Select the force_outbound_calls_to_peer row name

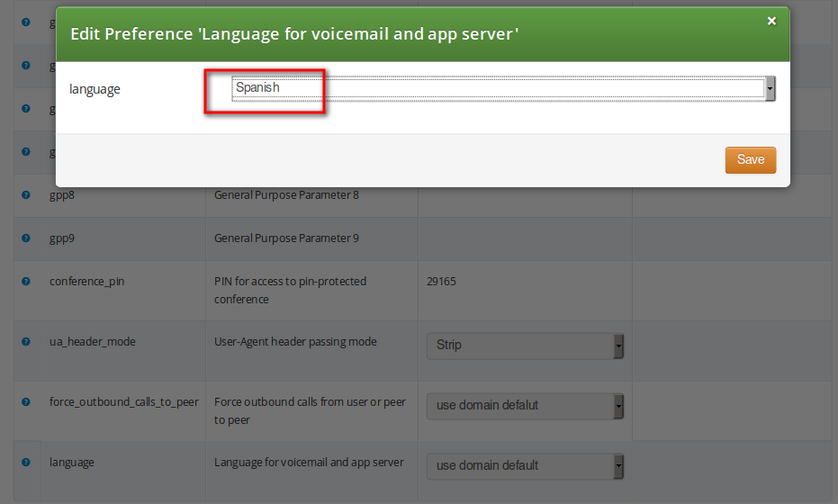[x=123, y=402]
